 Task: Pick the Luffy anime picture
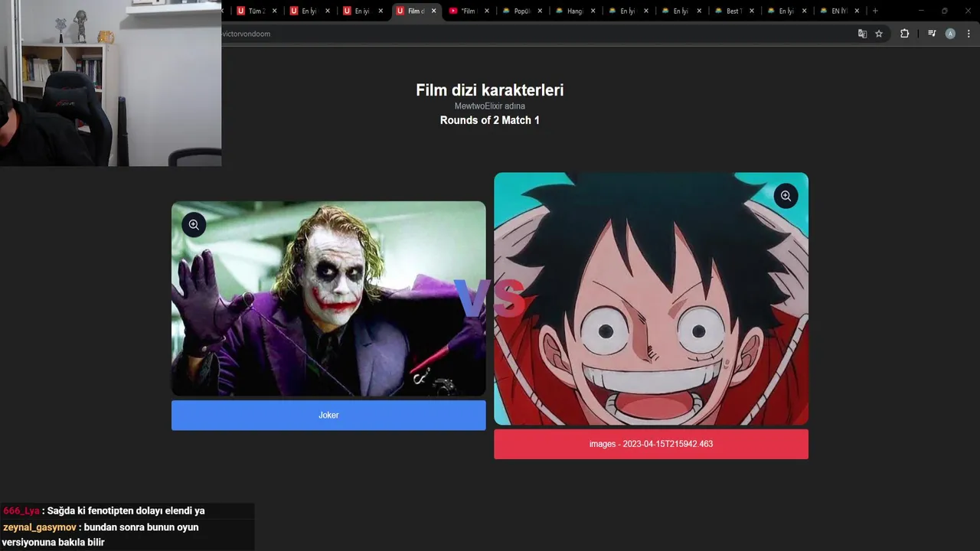[x=651, y=298]
